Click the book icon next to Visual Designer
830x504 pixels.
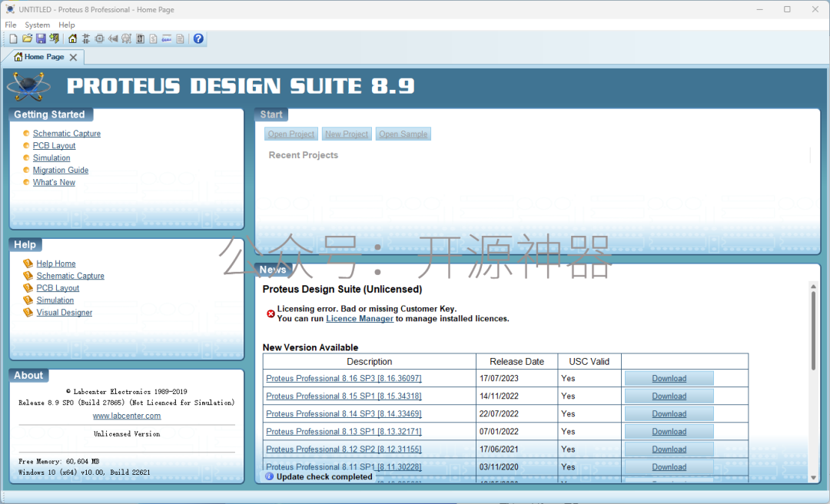pos(28,312)
